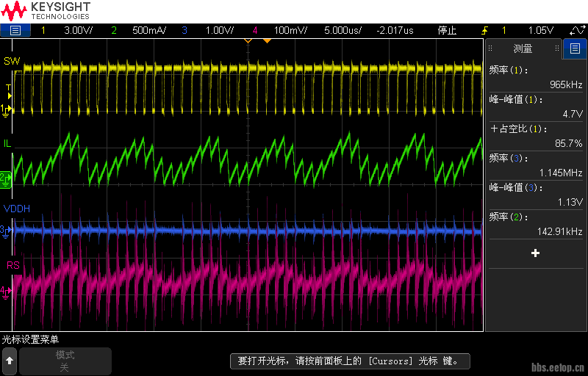Select the 频率(2) 142.91kHz measurement
Image resolution: width=588 pixels, height=376 pixels.
(536, 224)
